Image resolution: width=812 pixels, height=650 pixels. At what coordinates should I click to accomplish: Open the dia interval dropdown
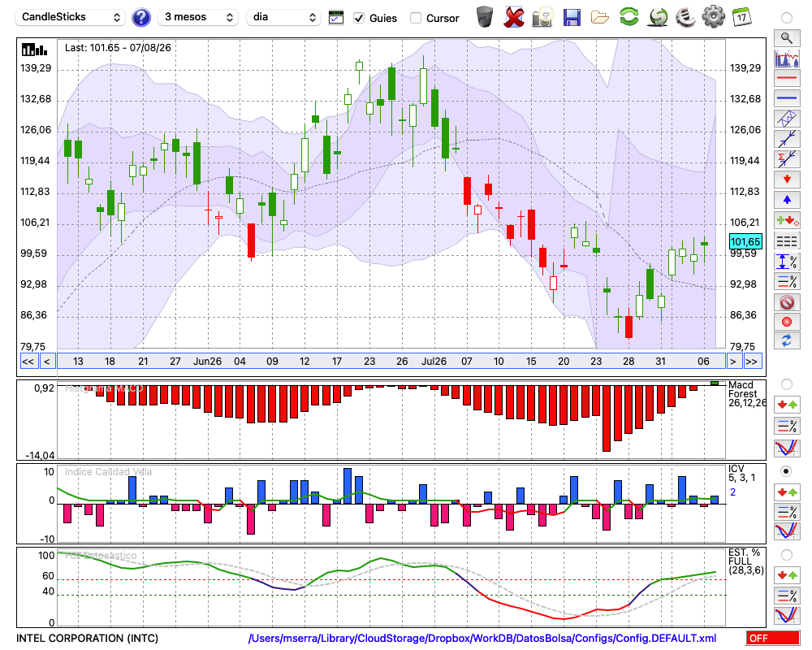click(283, 17)
